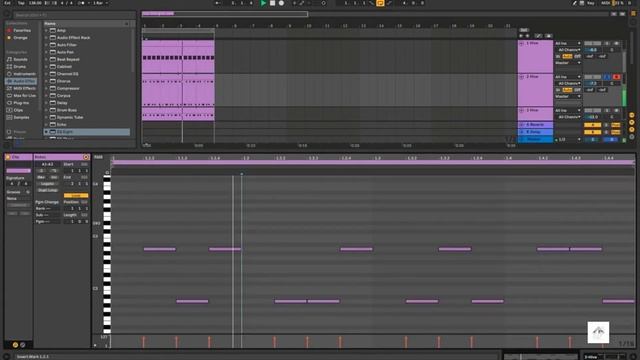The height and width of the screenshot is (360, 640).
Task: Fold track 2 using its unfold arrow
Action: [522, 77]
